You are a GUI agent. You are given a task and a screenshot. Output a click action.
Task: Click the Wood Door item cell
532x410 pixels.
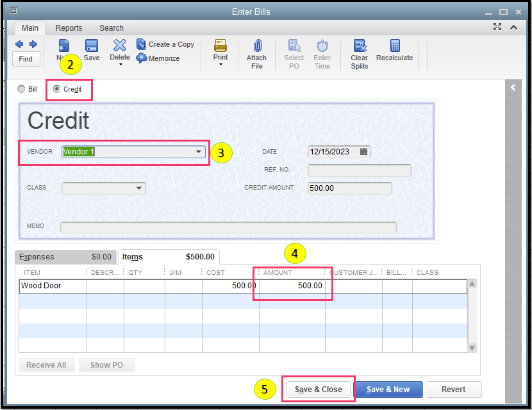(x=53, y=286)
